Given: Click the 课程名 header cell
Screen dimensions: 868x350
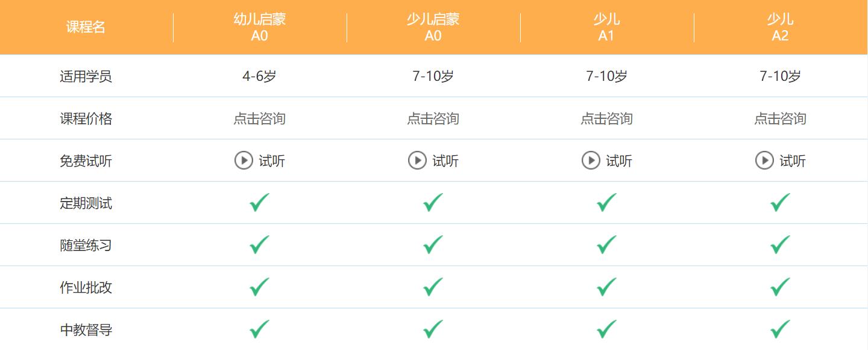Looking at the screenshot, I should (86, 27).
